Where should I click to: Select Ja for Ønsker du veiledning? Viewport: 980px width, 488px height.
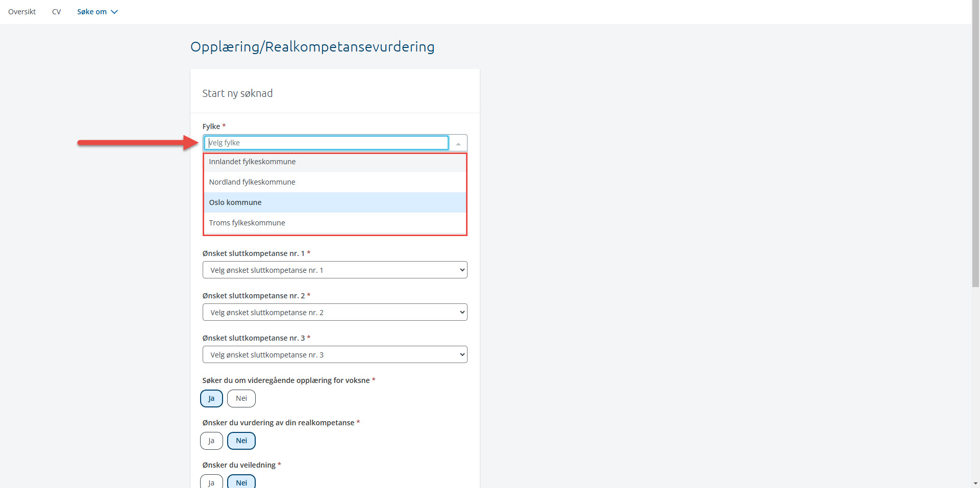(x=211, y=482)
